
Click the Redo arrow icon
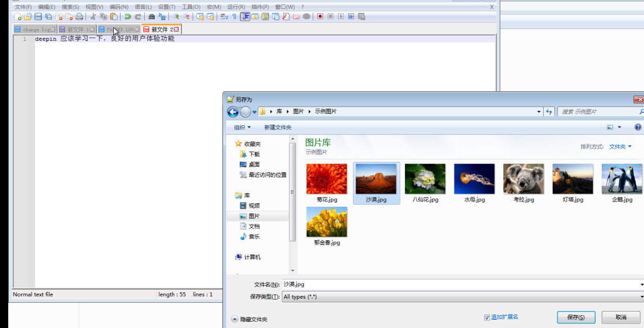pyautogui.click(x=138, y=17)
